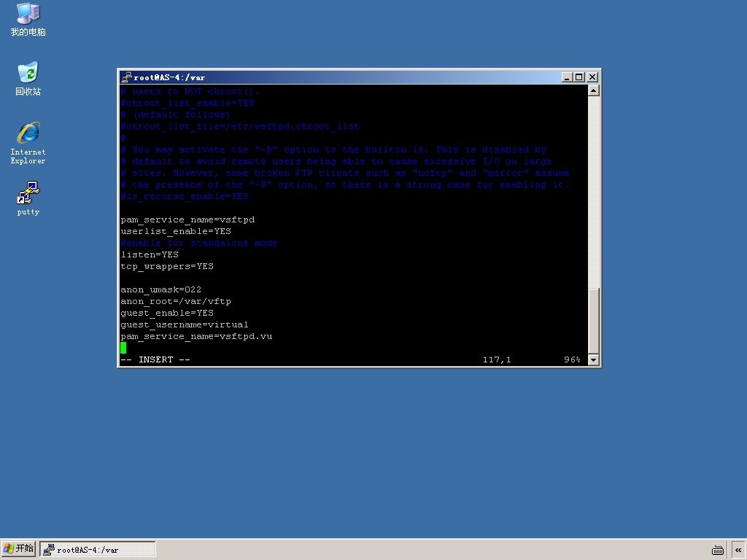This screenshot has height=560, width=747.
Task: Click the scrollbar track above the thumb
Action: 593,192
